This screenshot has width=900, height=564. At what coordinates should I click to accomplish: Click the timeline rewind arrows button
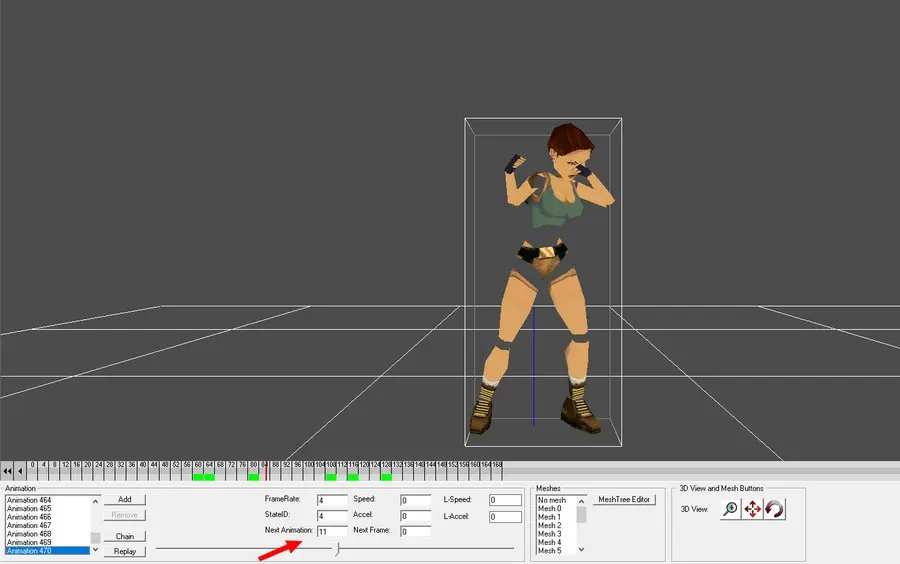pos(7,471)
